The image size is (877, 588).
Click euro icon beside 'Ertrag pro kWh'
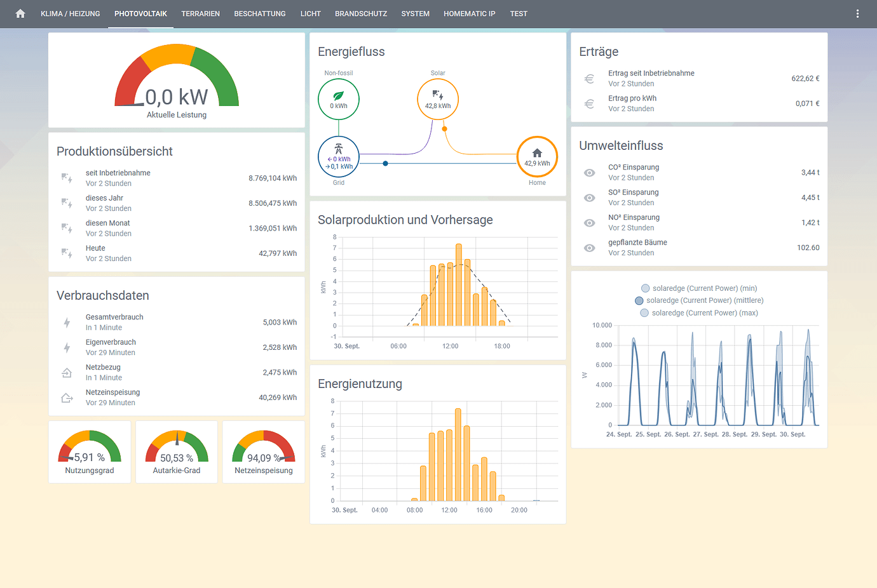590,104
